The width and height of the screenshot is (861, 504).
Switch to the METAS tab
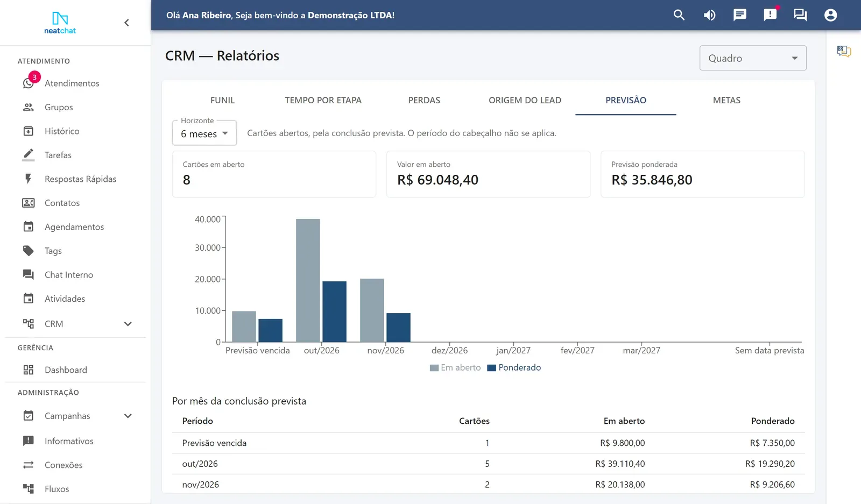click(726, 100)
